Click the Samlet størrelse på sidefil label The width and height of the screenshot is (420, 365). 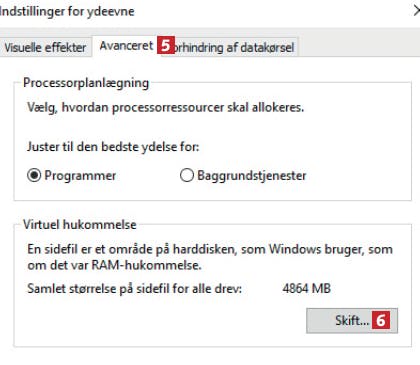click(134, 288)
